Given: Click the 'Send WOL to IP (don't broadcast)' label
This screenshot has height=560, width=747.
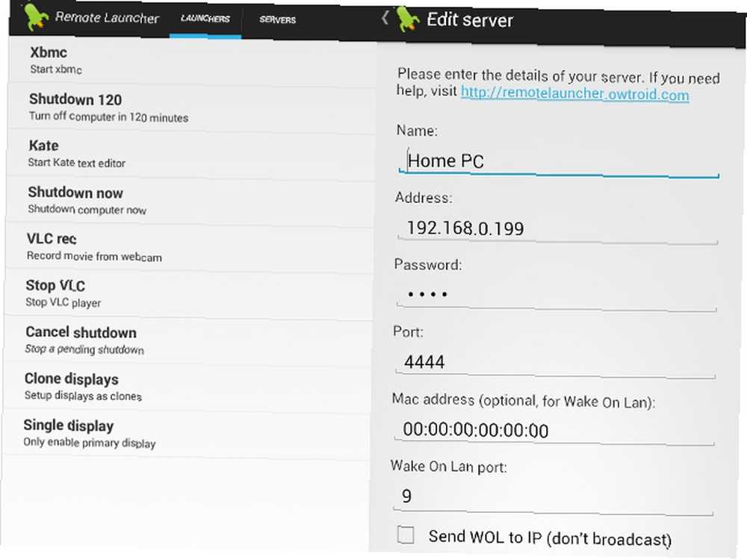Looking at the screenshot, I should pyautogui.click(x=550, y=538).
